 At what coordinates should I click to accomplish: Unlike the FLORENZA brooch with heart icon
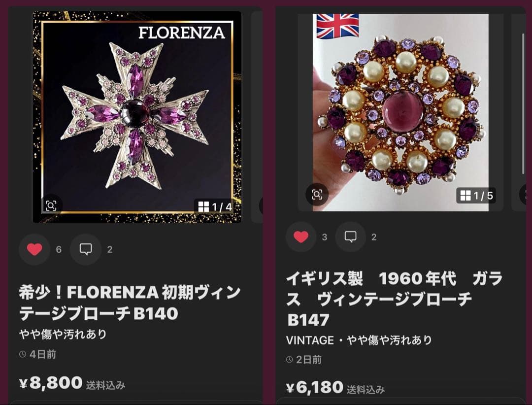34,249
